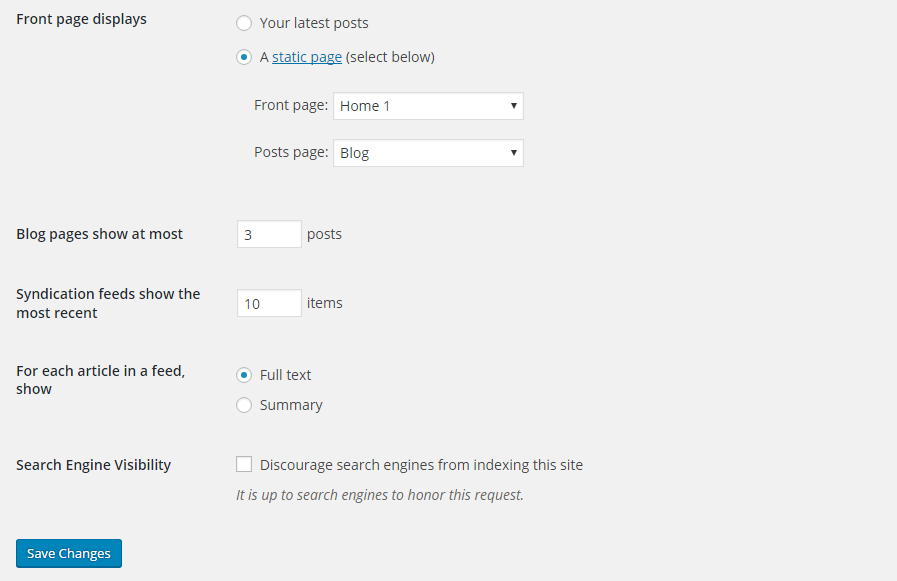Click the italic note about search engines honoring request
The image size is (897, 581).
(x=380, y=494)
